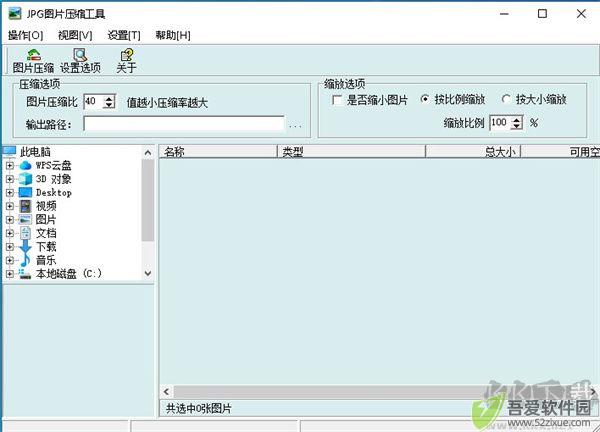Sort by the 类型 column header
The image size is (600, 432).
[x=351, y=152]
